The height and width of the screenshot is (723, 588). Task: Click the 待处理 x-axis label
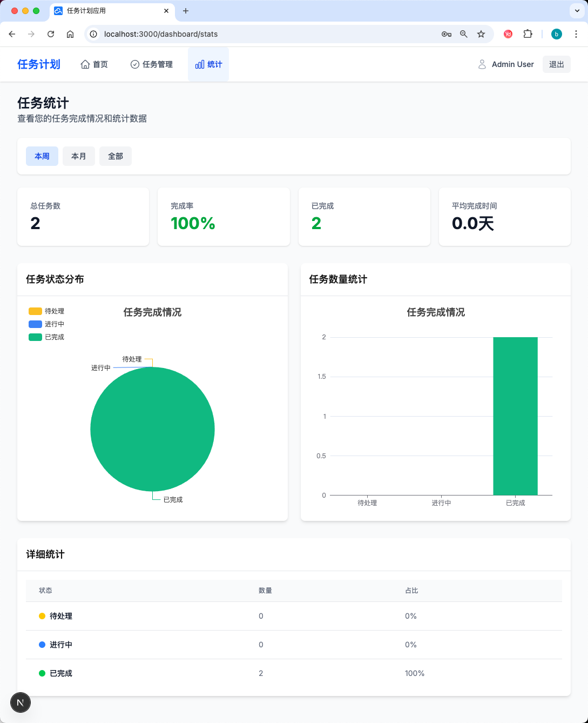[x=367, y=503]
